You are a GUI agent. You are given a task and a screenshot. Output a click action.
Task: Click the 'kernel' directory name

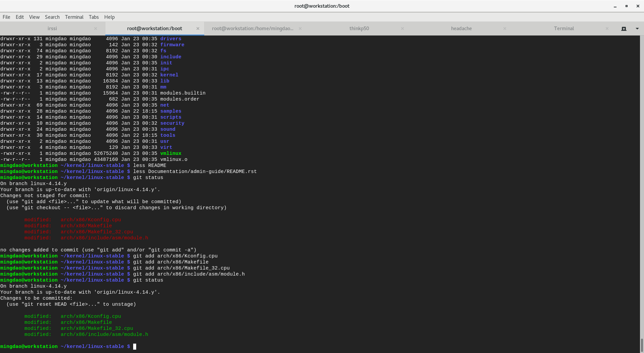[x=169, y=75]
